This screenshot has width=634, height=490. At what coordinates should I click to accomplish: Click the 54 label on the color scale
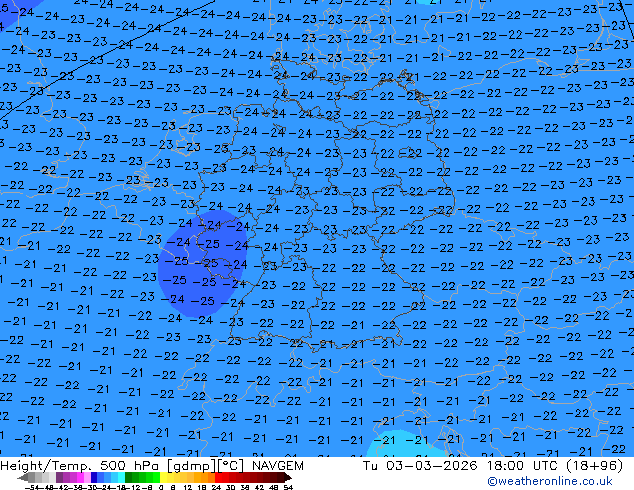coord(288,488)
